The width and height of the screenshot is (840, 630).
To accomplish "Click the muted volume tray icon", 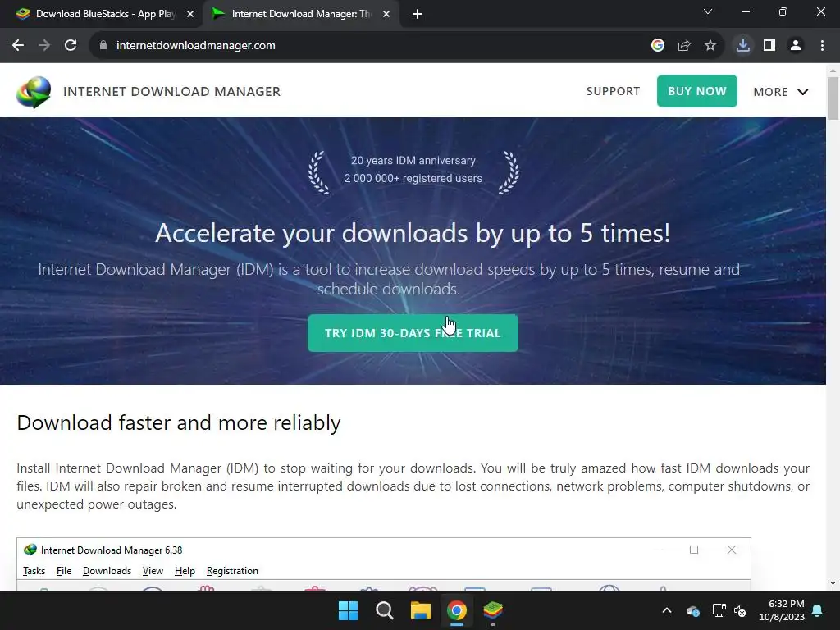I will coord(740,610).
